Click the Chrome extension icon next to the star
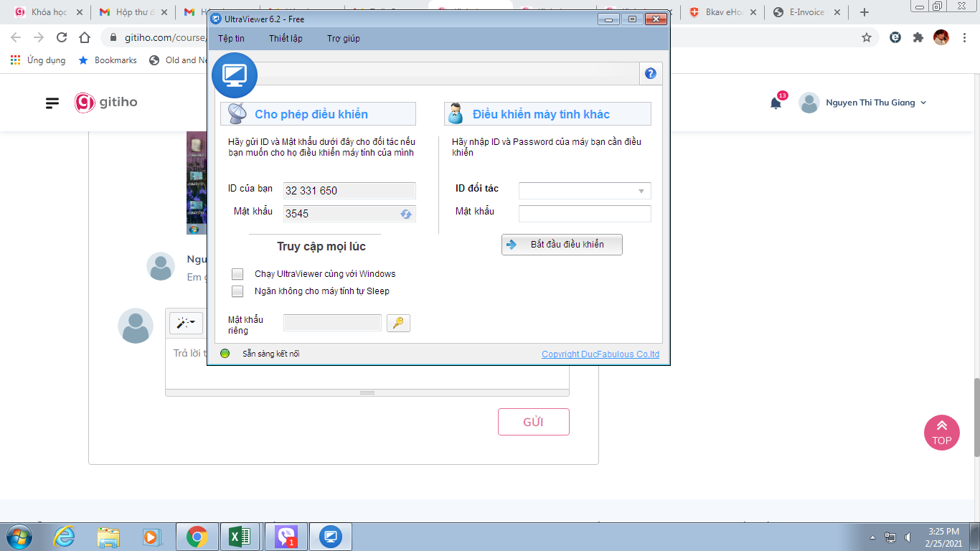 [x=895, y=37]
